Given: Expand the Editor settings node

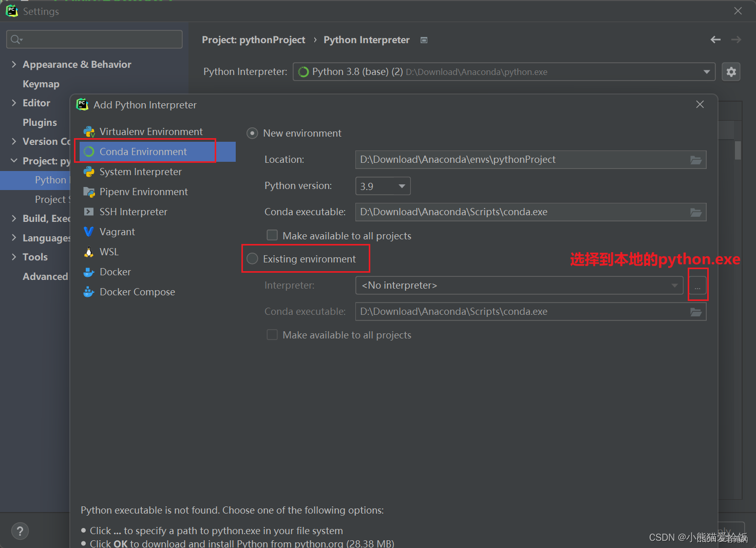Looking at the screenshot, I should click(14, 103).
